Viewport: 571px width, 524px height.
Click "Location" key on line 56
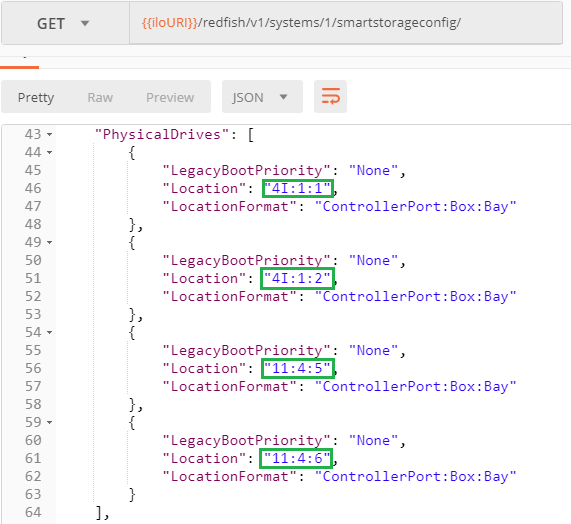tap(204, 369)
